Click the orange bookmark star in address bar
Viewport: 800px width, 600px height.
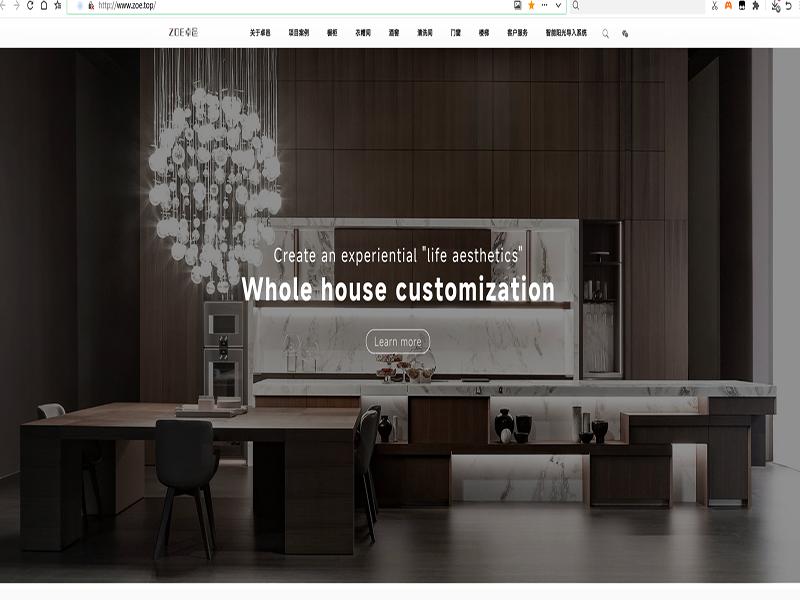coord(531,5)
